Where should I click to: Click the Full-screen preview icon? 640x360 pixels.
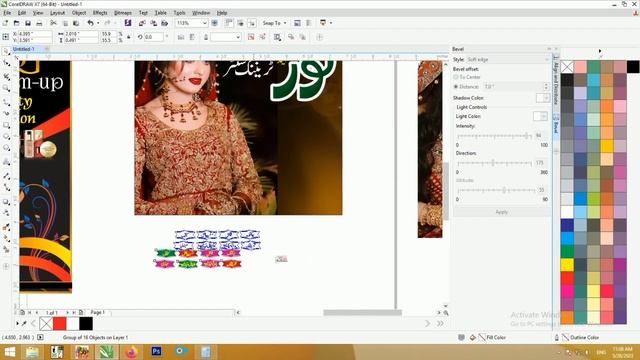point(215,23)
